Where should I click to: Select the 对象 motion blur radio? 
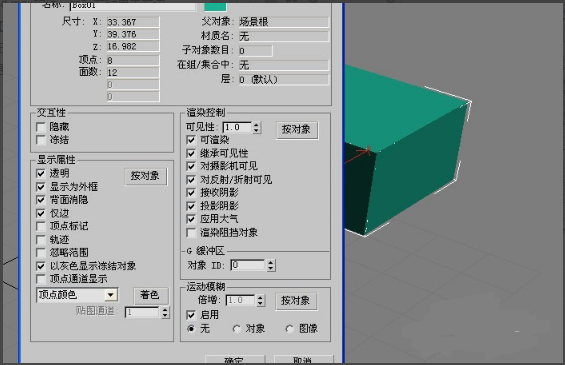click(237, 329)
